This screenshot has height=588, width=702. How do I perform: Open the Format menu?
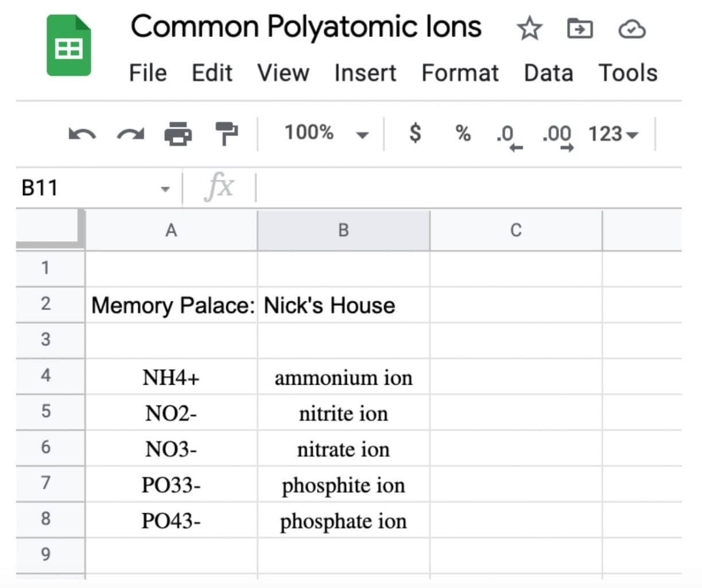[x=459, y=73]
